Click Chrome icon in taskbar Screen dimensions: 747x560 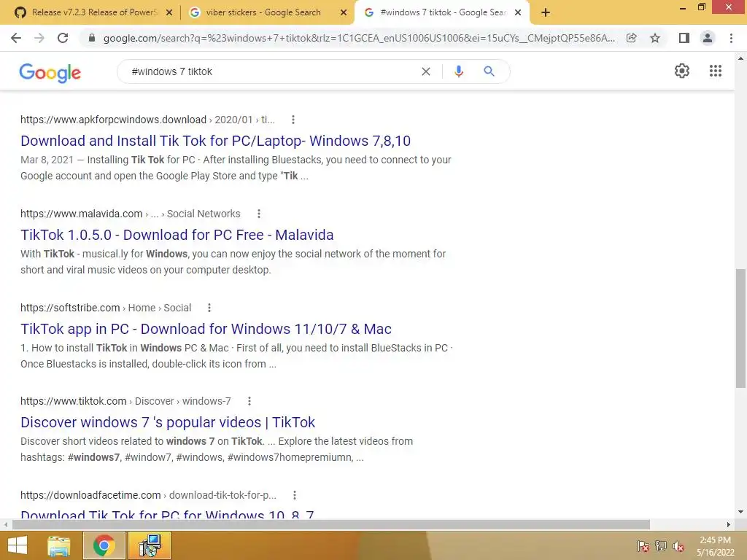(104, 545)
